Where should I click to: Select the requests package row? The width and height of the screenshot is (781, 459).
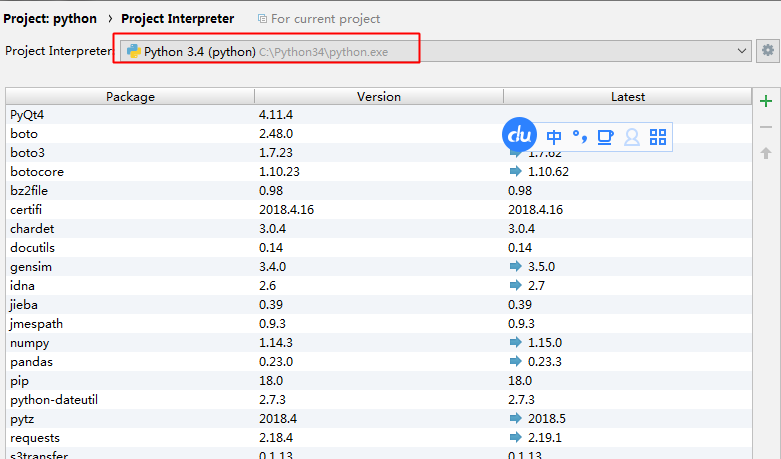pyautogui.click(x=379, y=438)
